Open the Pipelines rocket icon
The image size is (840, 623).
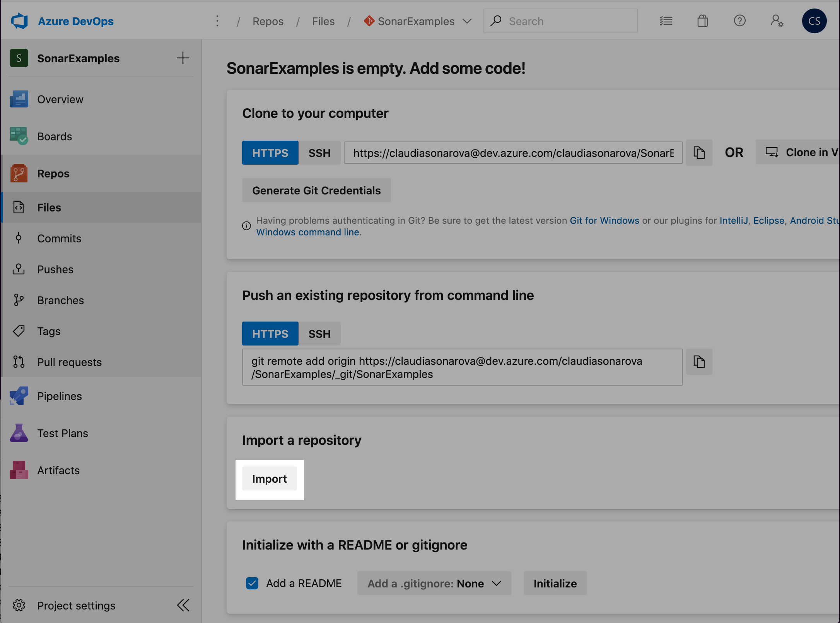coord(19,396)
